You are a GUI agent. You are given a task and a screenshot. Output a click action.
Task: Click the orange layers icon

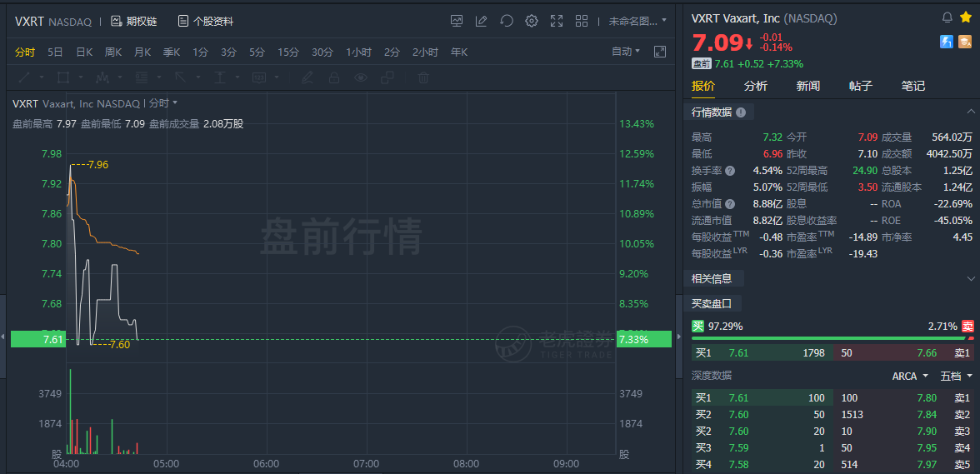(966, 42)
